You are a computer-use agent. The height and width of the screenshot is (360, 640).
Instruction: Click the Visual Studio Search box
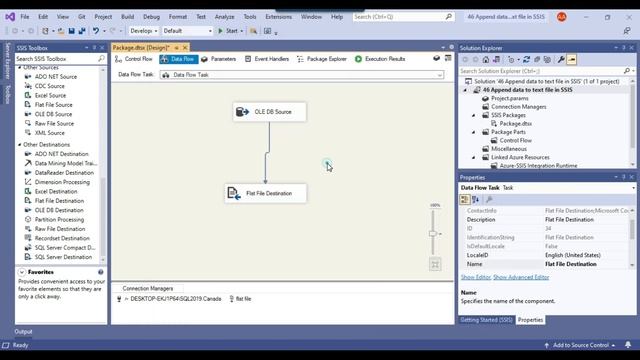tap(403, 17)
